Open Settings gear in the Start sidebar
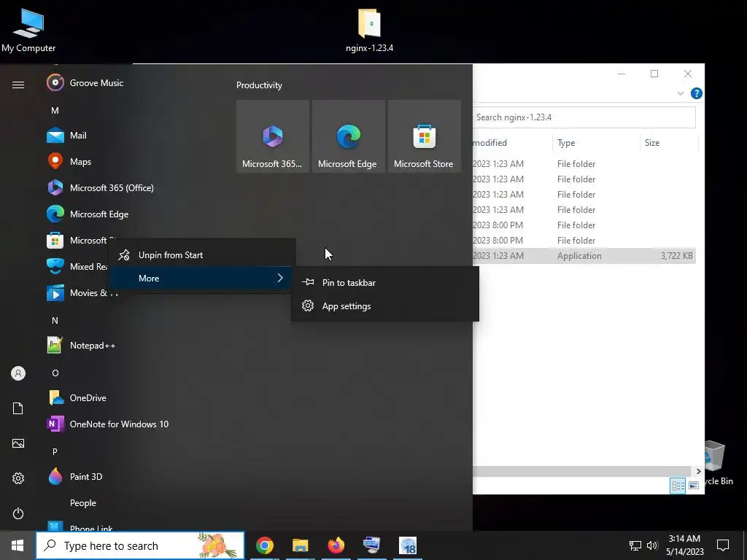This screenshot has height=560, width=747. click(x=18, y=478)
